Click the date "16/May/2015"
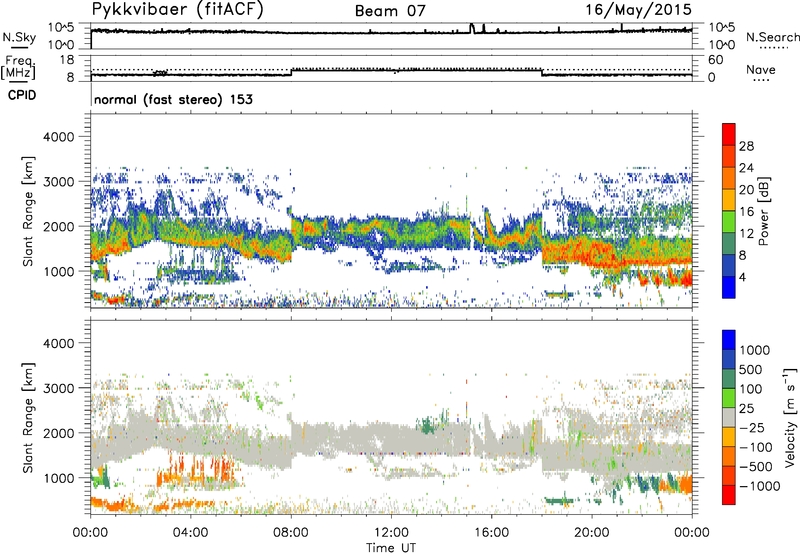 [x=638, y=9]
